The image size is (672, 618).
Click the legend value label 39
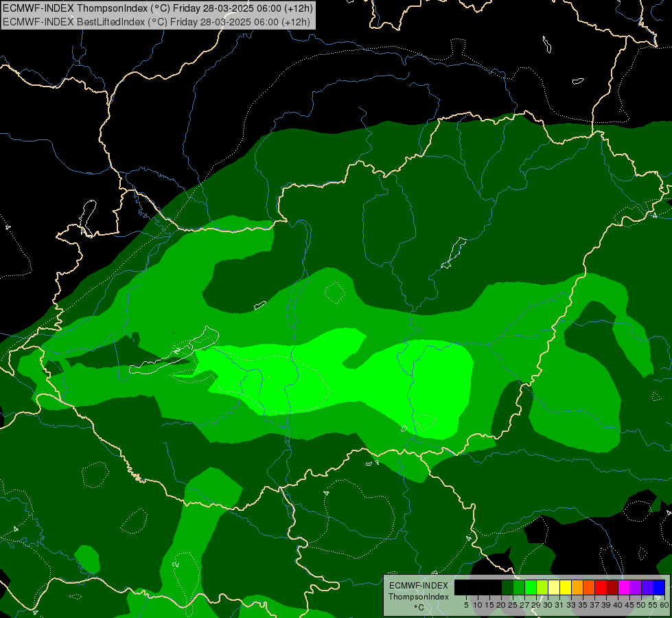coord(607,605)
